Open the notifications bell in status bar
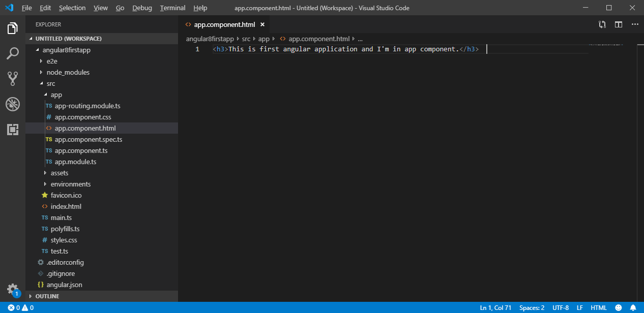This screenshot has width=644, height=313. point(633,307)
